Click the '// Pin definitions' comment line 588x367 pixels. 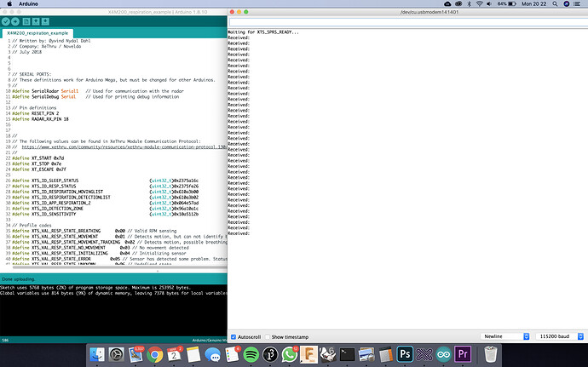tap(34, 108)
